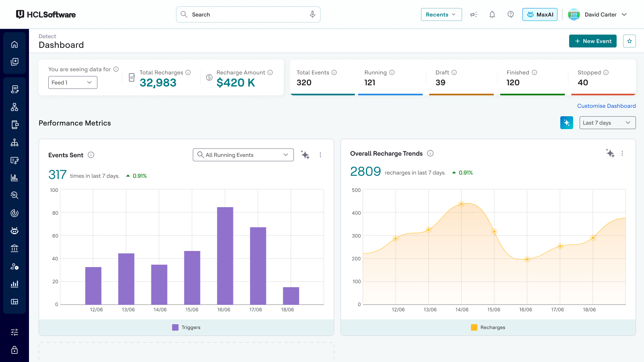Show info for Total Recharges
Image resolution: width=644 pixels, height=362 pixels.
click(x=188, y=72)
